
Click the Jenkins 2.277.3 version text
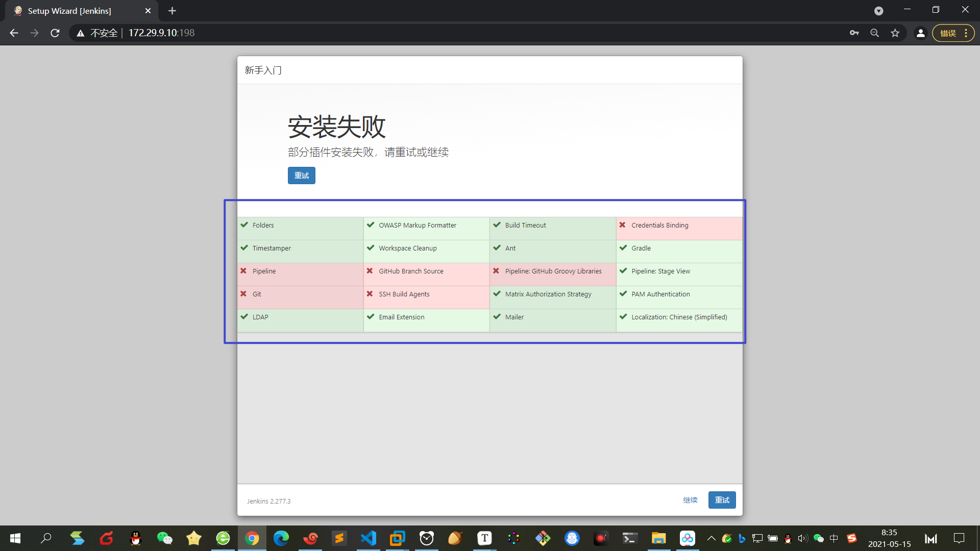click(x=269, y=502)
